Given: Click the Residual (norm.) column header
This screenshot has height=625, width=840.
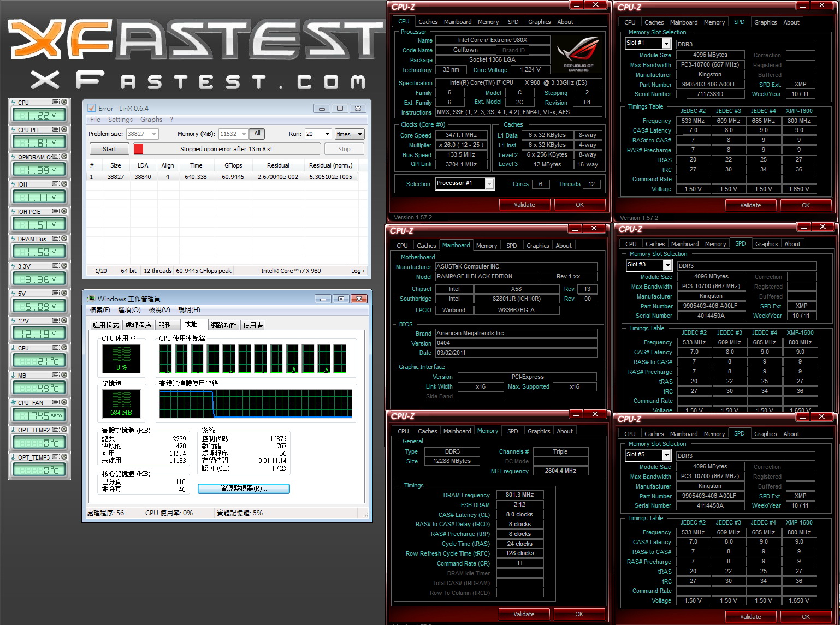Looking at the screenshot, I should pyautogui.click(x=330, y=165).
